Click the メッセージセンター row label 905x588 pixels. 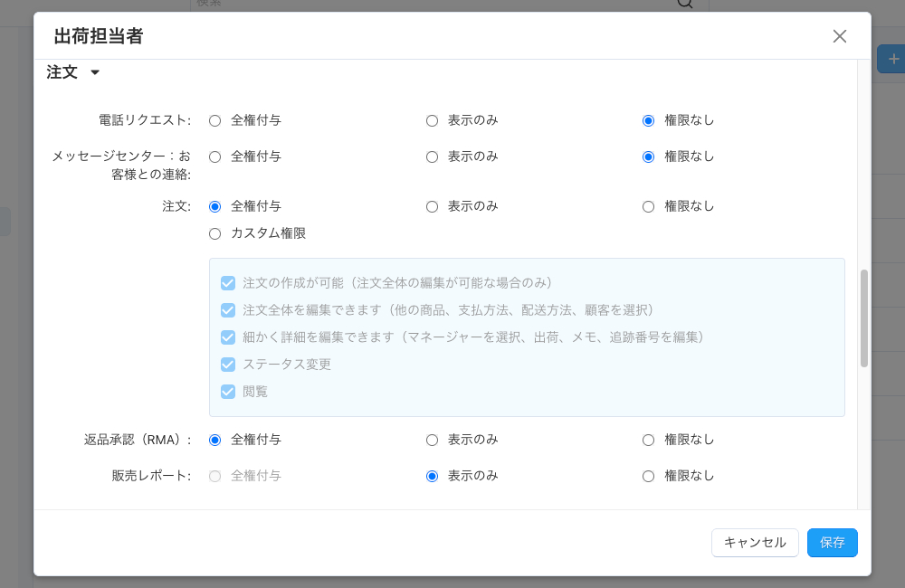[x=121, y=165]
